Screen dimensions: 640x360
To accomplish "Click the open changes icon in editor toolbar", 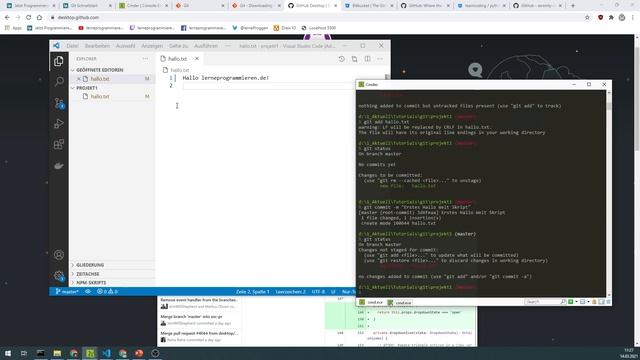I will [x=354, y=59].
